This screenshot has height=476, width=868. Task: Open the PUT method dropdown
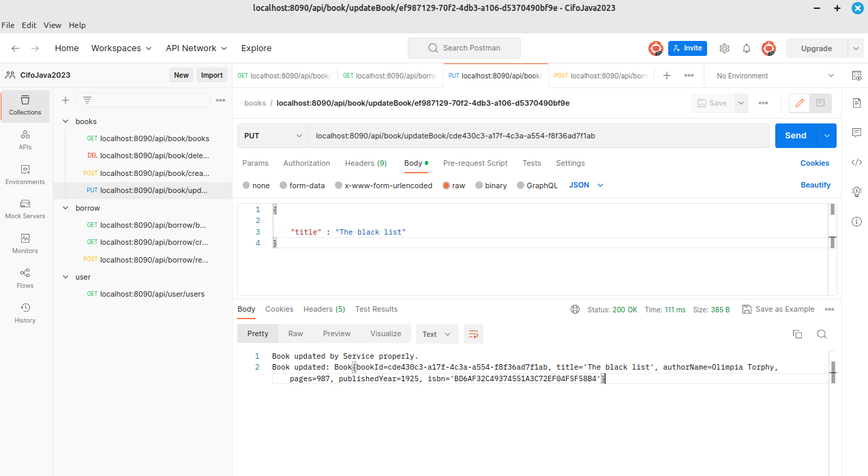tap(273, 136)
